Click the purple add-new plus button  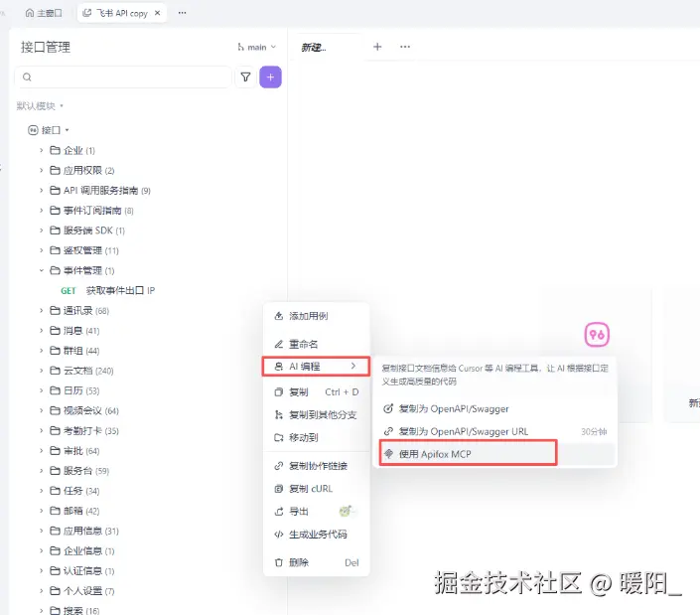point(270,77)
